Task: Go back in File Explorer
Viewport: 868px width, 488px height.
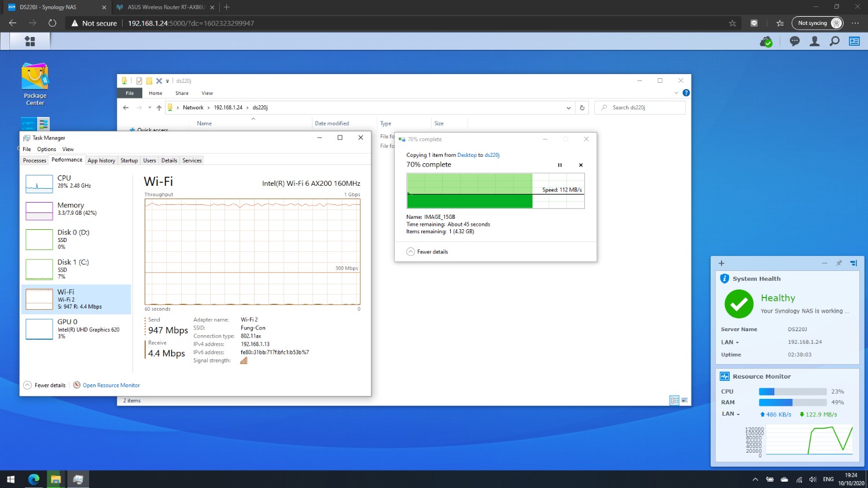Action: tap(126, 108)
